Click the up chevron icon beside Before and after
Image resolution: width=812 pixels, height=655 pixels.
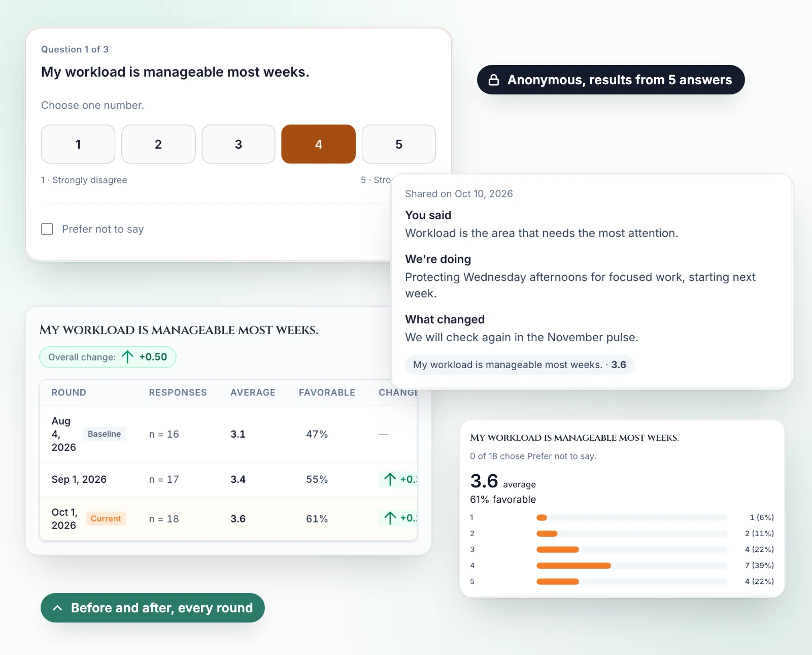(58, 608)
